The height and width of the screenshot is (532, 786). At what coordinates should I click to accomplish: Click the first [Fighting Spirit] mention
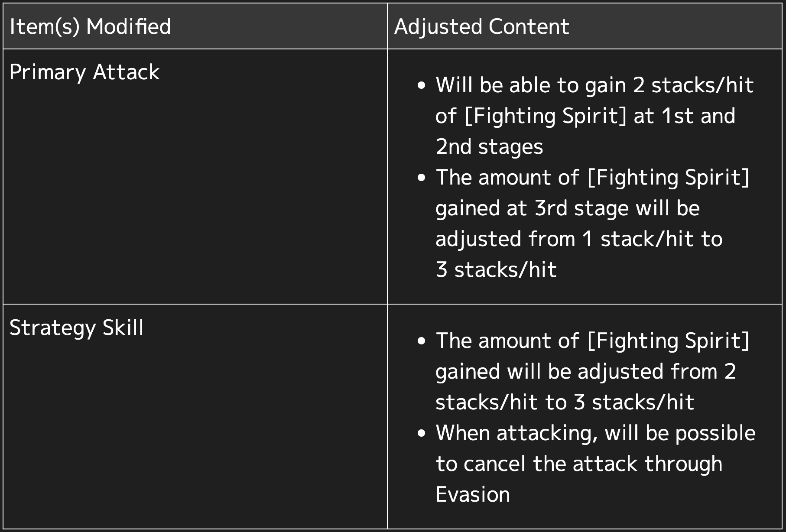[x=545, y=116]
